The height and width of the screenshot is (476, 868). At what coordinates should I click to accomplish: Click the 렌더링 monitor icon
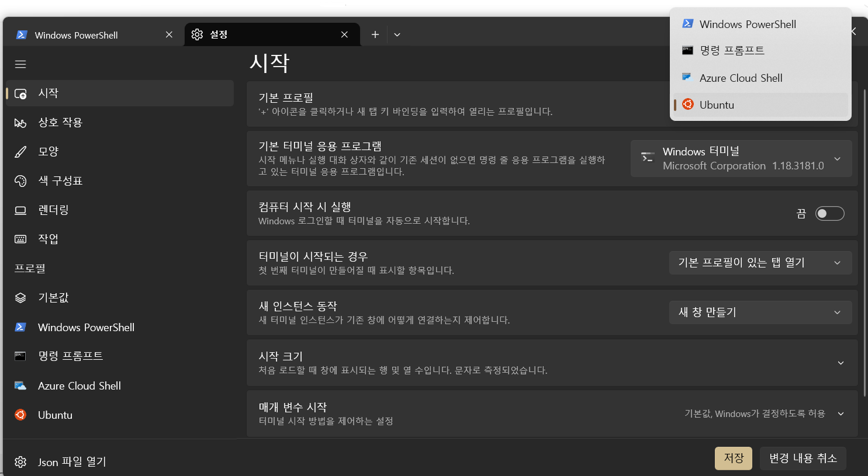tap(20, 210)
